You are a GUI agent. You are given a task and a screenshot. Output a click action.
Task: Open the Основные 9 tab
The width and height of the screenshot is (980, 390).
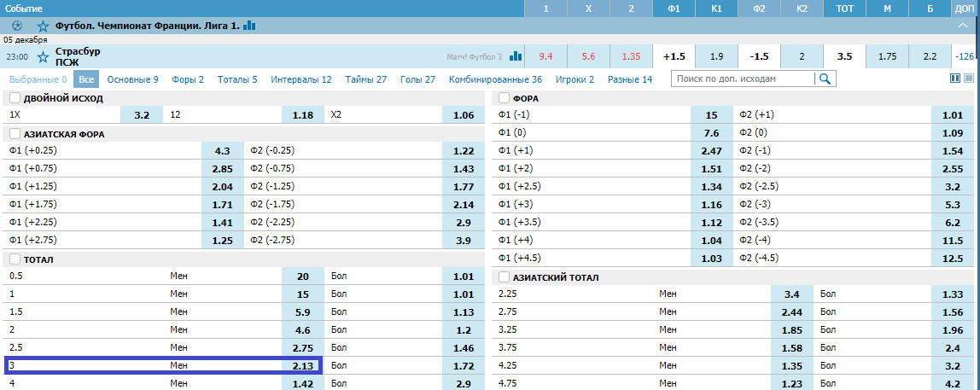(132, 79)
